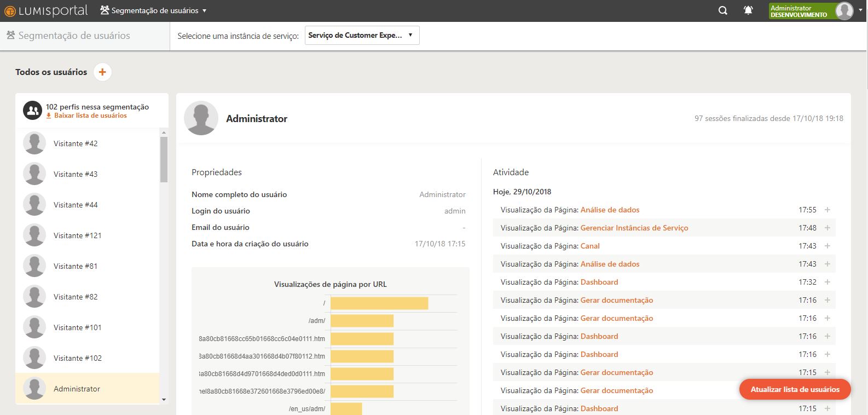Click the 97 sessões finalizadas text
This screenshot has height=415, width=868.
[x=769, y=118]
